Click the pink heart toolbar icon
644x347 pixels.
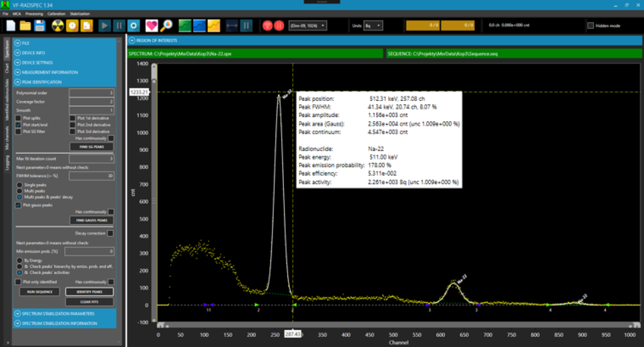152,25
